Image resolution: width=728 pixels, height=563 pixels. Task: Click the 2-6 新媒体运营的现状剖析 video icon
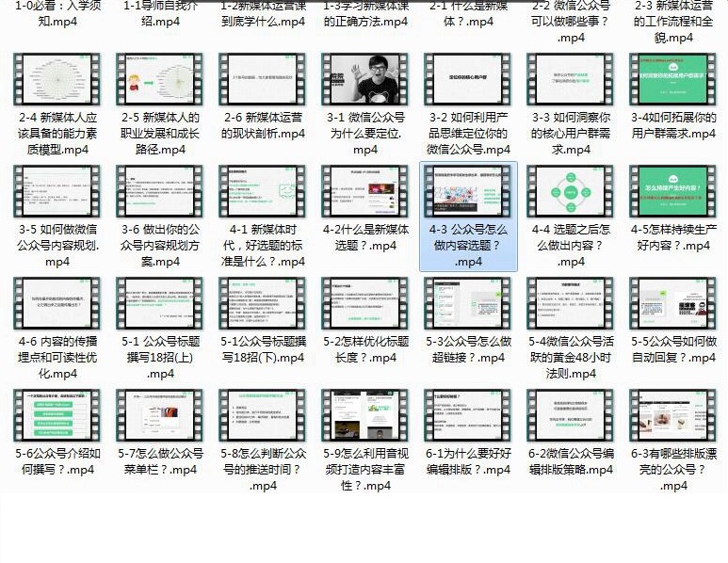(263, 79)
